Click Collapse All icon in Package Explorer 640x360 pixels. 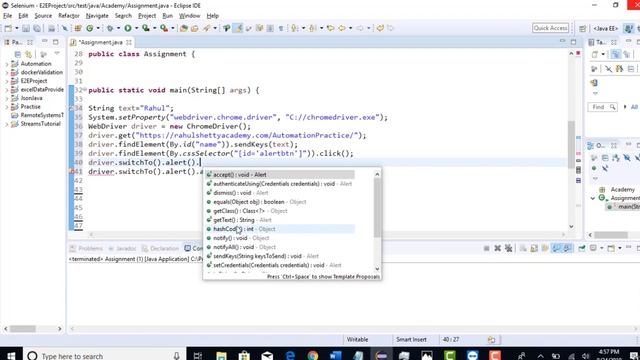click(x=18, y=54)
